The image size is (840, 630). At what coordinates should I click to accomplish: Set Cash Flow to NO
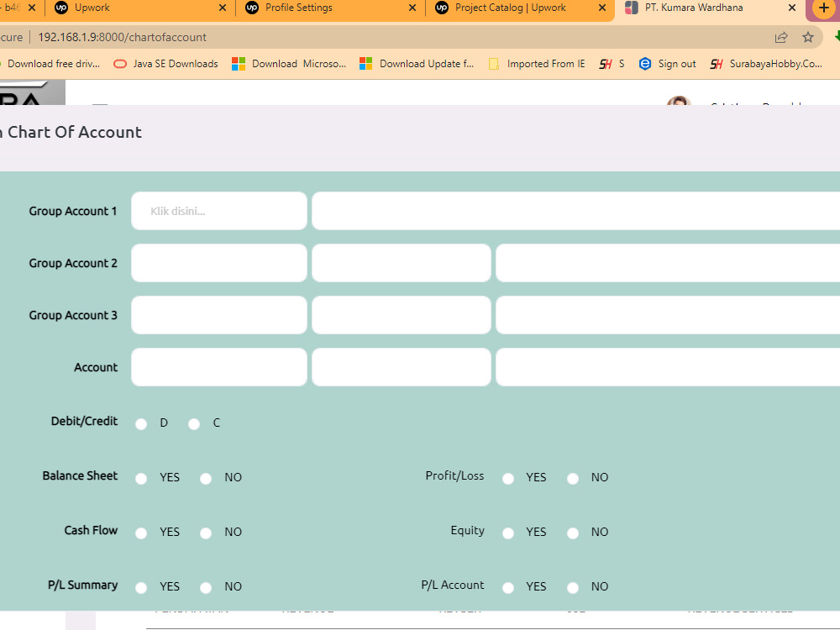[x=206, y=533]
